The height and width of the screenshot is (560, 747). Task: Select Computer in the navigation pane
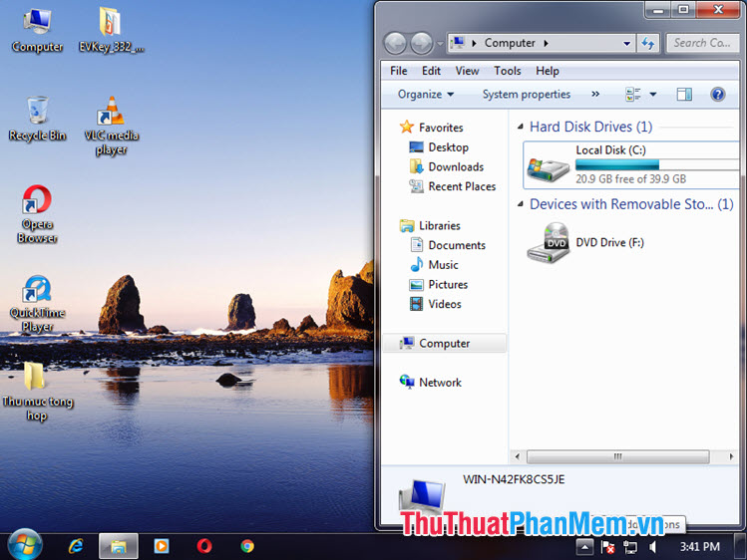click(x=444, y=343)
